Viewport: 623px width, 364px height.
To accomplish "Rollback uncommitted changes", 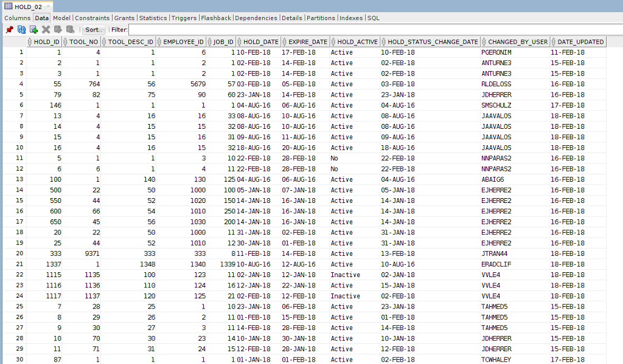I will pos(69,30).
